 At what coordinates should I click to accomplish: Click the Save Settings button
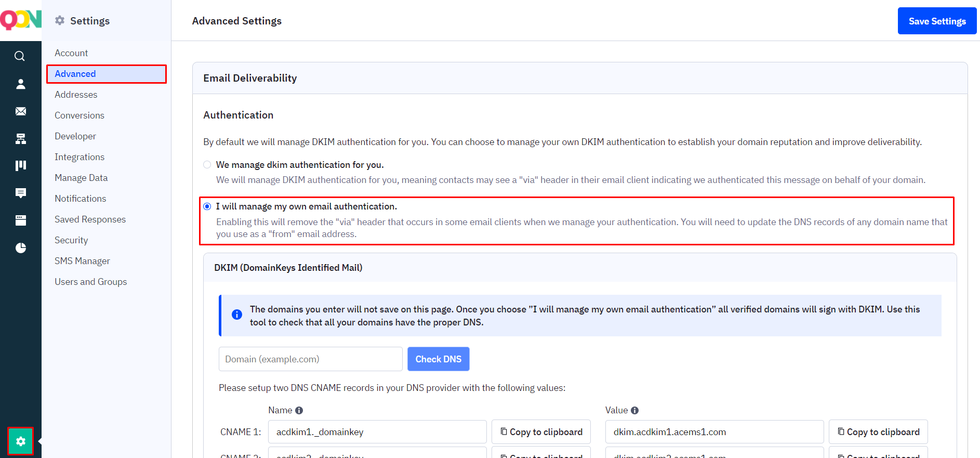(937, 21)
